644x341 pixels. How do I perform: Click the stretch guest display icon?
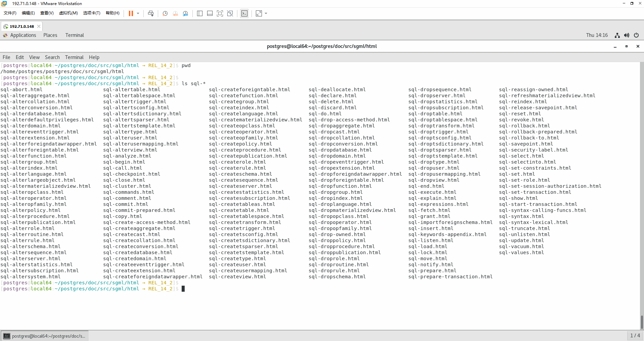pyautogui.click(x=259, y=13)
